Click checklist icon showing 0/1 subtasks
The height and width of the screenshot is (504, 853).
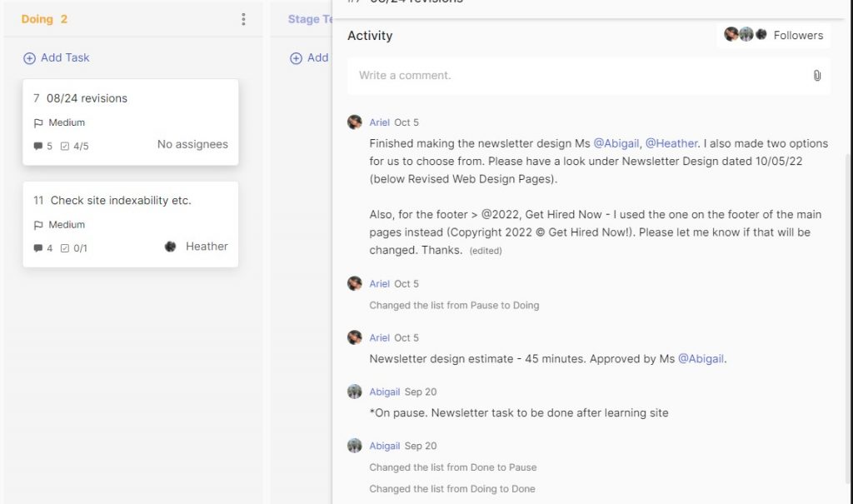[65, 248]
